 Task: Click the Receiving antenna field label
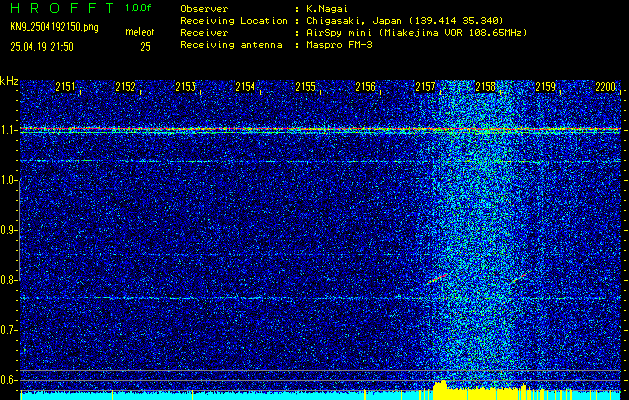231,45
